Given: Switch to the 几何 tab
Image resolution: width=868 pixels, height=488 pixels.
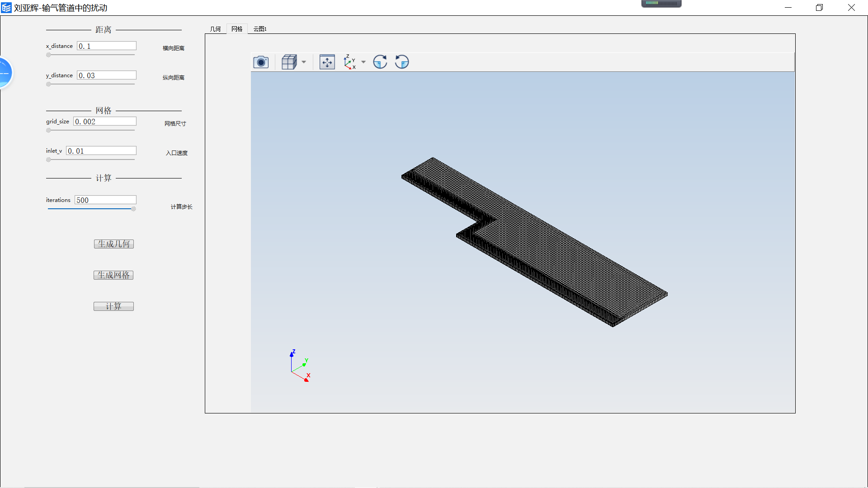Looking at the screenshot, I should 216,28.
